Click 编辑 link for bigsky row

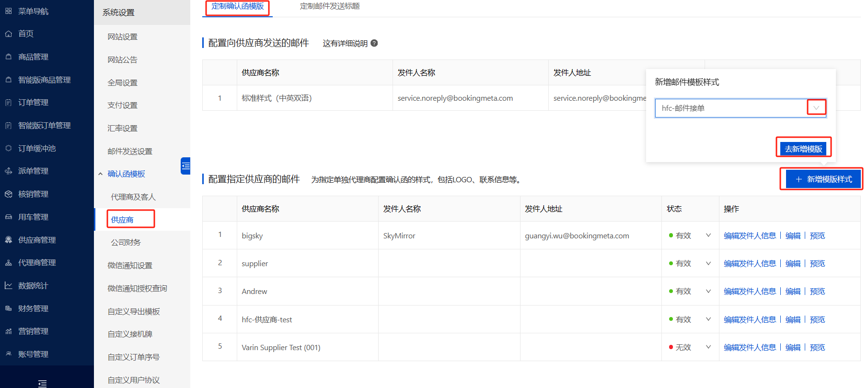coord(793,235)
